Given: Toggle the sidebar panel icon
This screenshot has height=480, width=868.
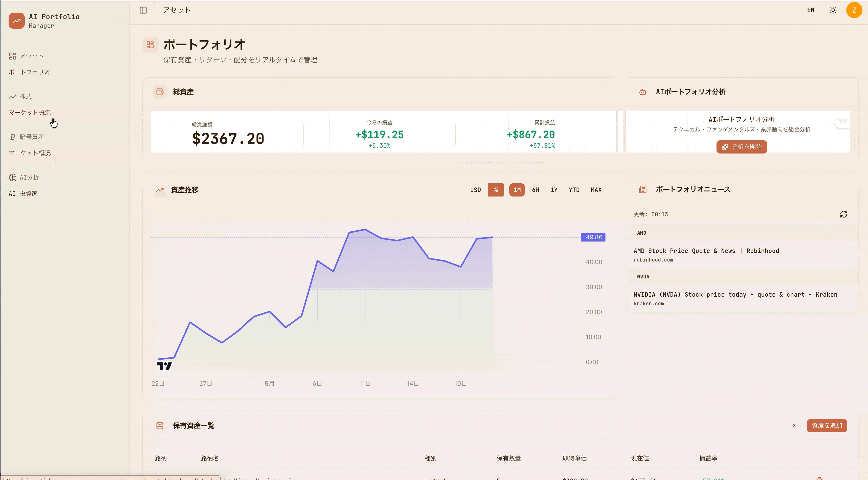Looking at the screenshot, I should pyautogui.click(x=143, y=10).
